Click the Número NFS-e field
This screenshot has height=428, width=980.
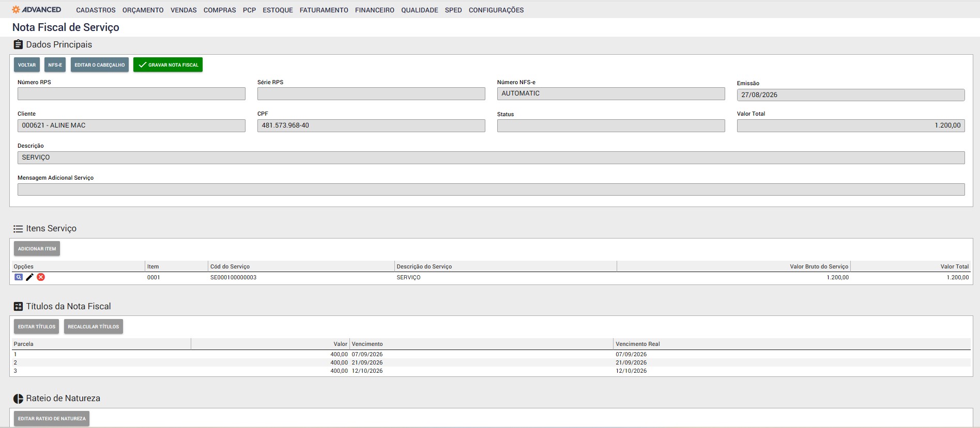point(611,93)
